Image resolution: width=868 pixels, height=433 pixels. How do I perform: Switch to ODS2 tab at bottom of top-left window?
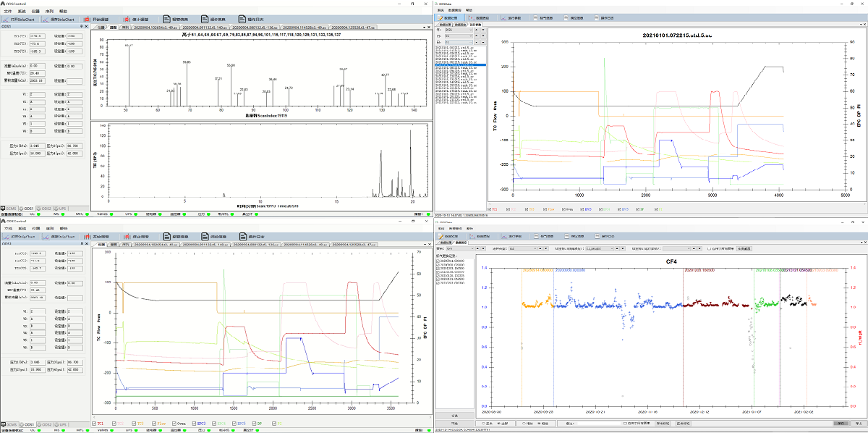pos(45,207)
